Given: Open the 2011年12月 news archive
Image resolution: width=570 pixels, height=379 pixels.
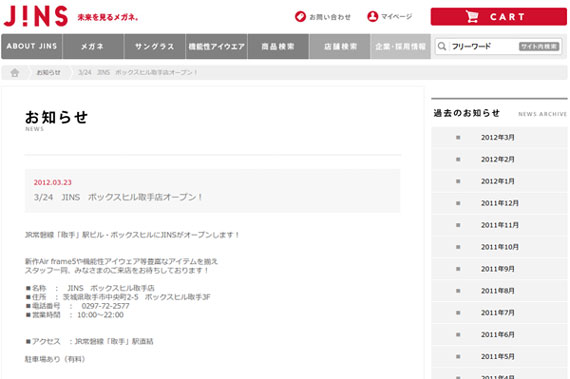Looking at the screenshot, I should tap(499, 203).
